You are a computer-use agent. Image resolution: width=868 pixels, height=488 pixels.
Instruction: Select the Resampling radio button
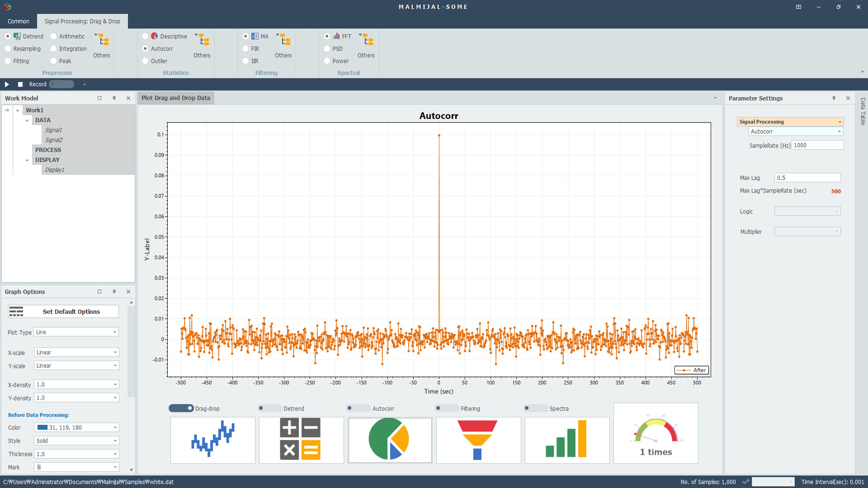coord(8,49)
